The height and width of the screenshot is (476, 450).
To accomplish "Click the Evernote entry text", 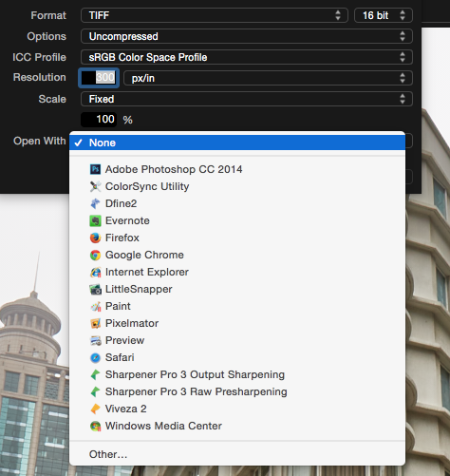I will pos(127,220).
